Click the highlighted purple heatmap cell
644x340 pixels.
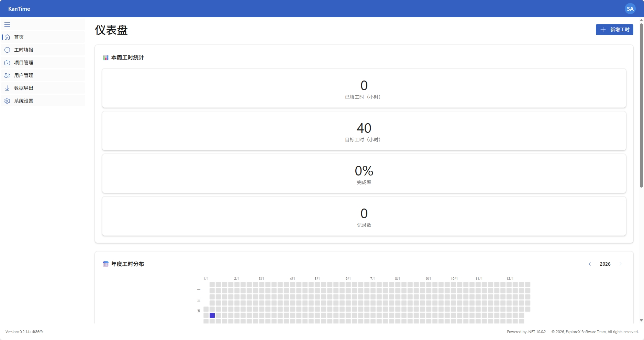(x=212, y=315)
